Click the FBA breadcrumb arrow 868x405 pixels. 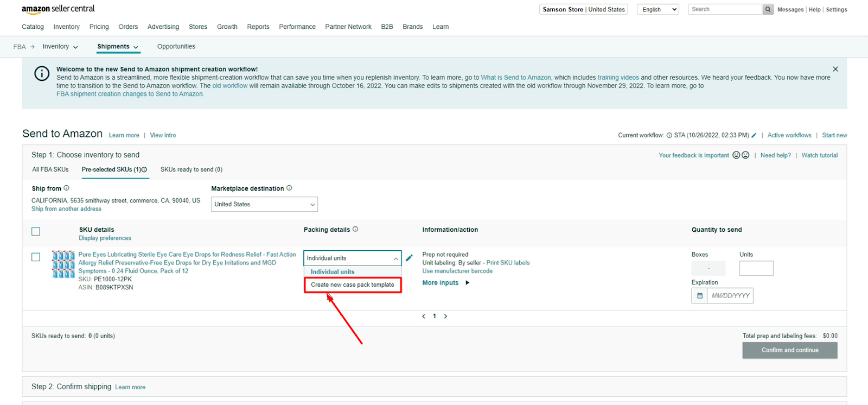33,47
